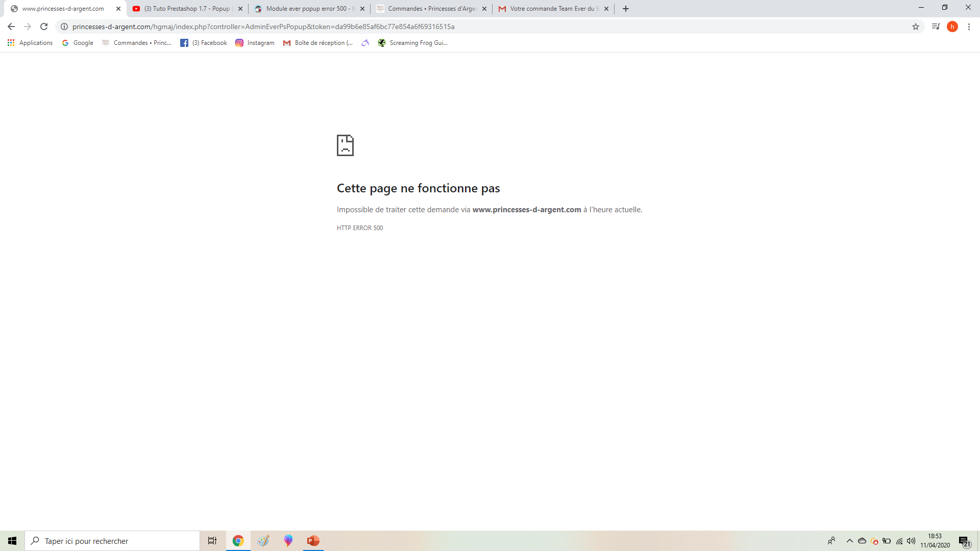Show hidden system tray icons chevron
The width and height of the screenshot is (980, 551).
click(x=850, y=541)
